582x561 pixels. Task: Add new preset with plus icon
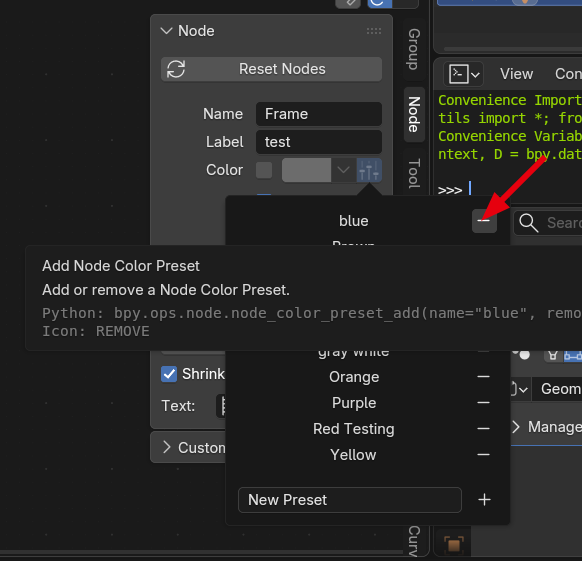point(484,500)
